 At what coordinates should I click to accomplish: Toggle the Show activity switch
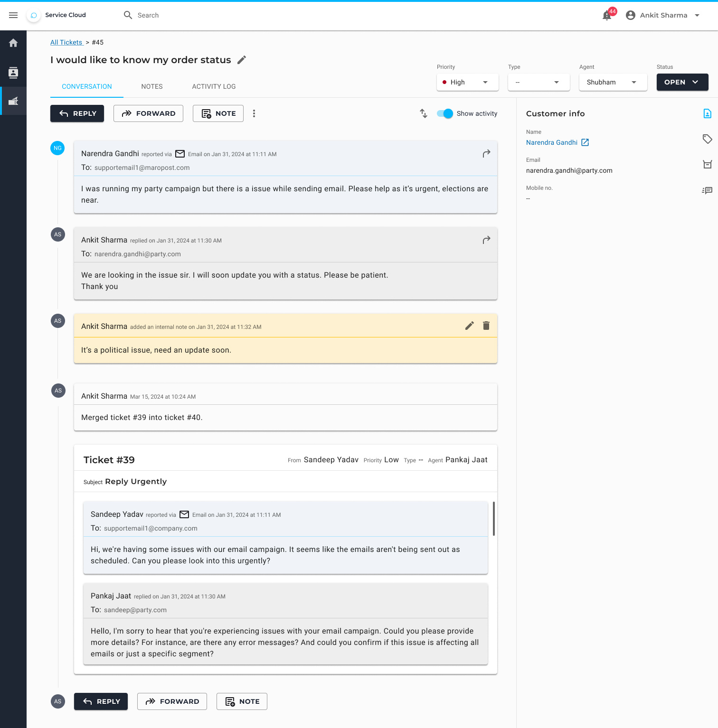coord(445,113)
